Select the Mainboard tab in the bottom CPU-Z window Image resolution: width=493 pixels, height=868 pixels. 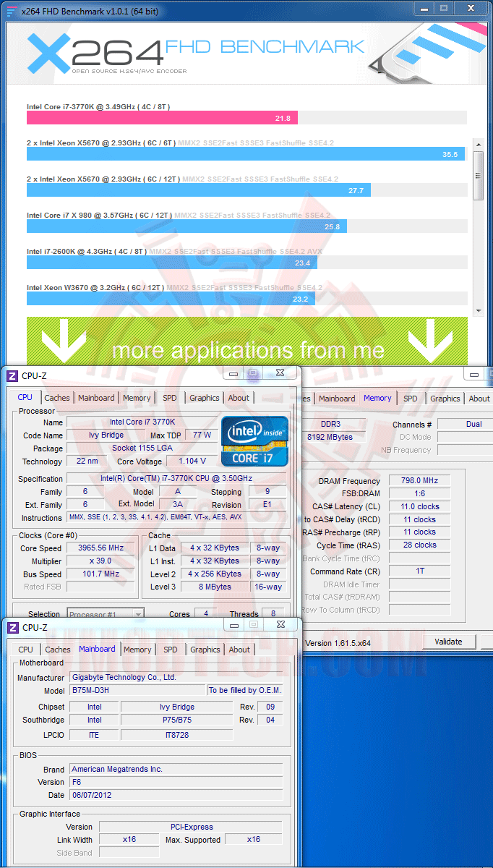(x=97, y=649)
